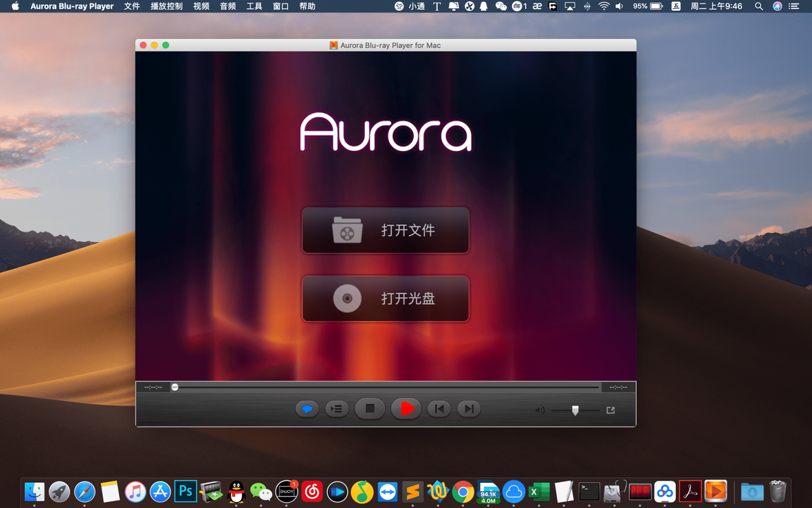Open the 文件 menu
This screenshot has height=508, width=812.
click(x=132, y=6)
